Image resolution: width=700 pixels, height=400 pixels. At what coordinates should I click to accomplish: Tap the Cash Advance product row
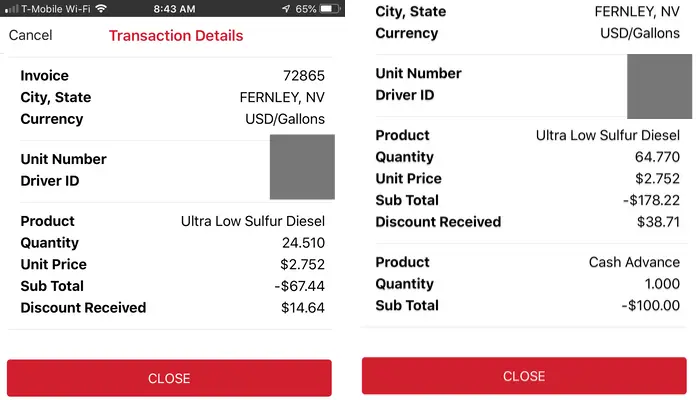click(x=528, y=262)
